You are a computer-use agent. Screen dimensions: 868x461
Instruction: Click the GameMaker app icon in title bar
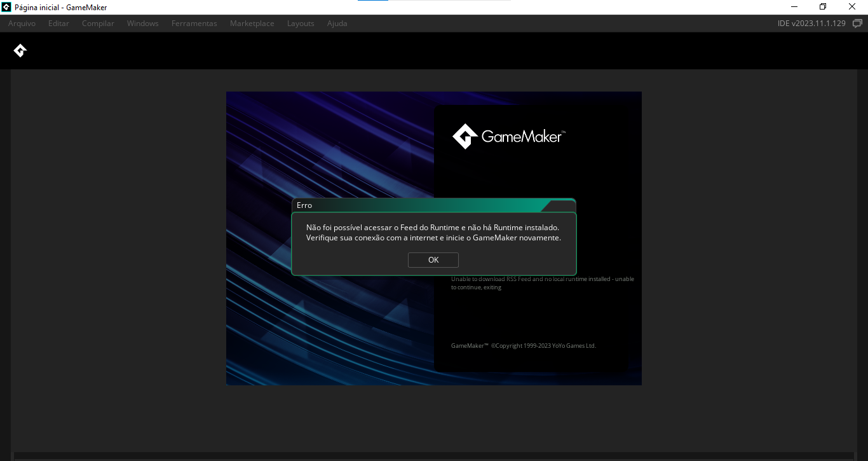click(6, 7)
